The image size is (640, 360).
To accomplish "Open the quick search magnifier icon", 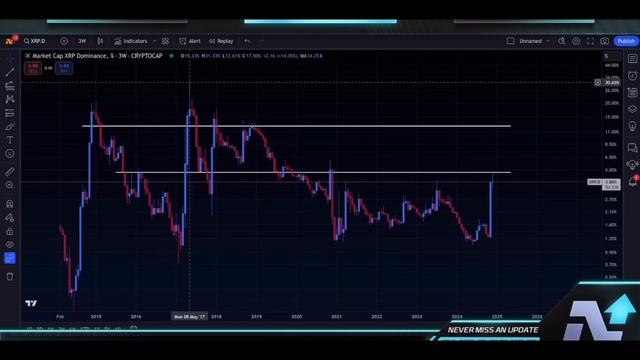I will [x=562, y=41].
